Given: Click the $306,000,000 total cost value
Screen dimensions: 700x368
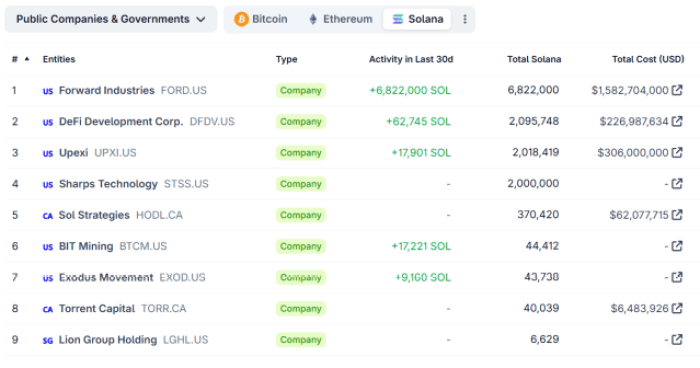Looking at the screenshot, I should coord(633,153).
